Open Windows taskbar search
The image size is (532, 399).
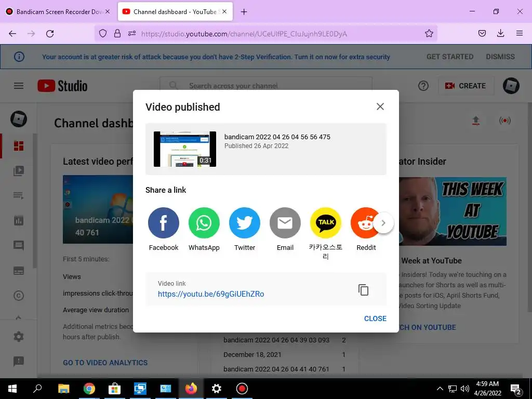[37, 389]
